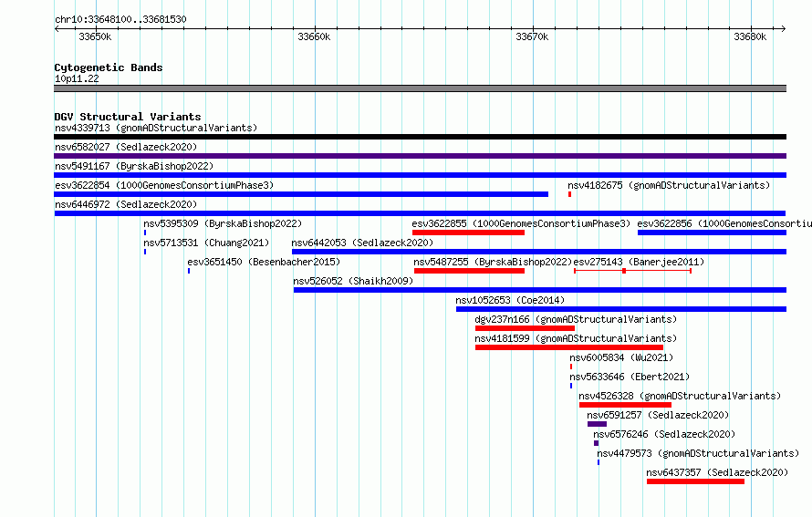
Task: Click the small red nsv4182675 marker
Action: 569,194
